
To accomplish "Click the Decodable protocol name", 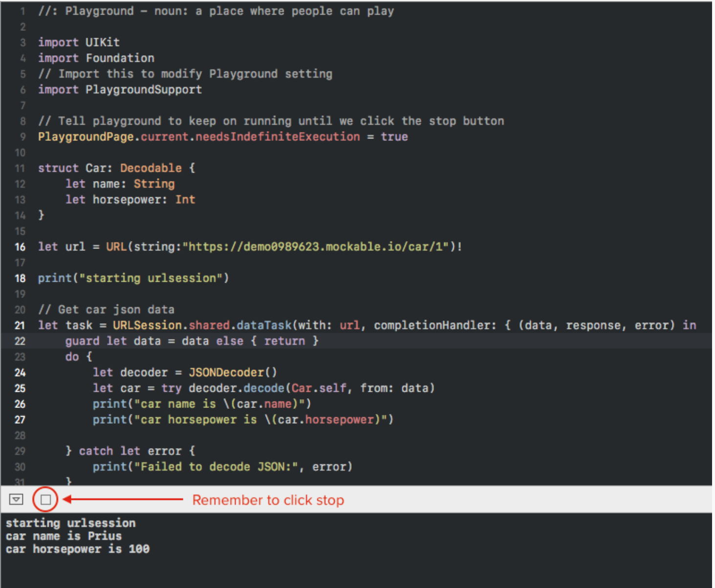I will point(151,168).
